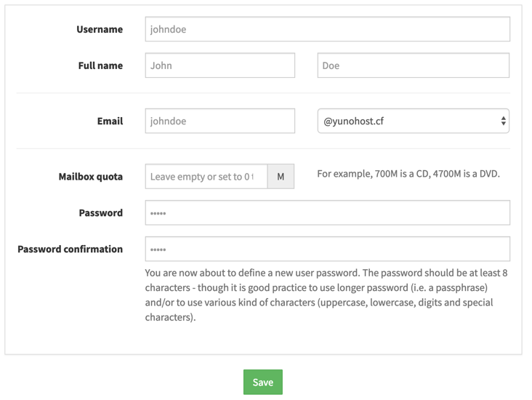Click into the Password field
Image resolution: width=532 pixels, height=400 pixels.
327,213
